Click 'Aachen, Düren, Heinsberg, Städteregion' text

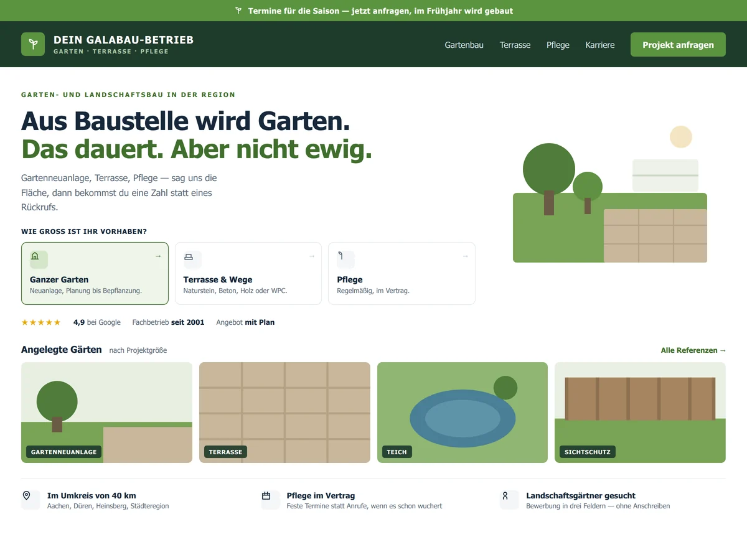tap(108, 506)
